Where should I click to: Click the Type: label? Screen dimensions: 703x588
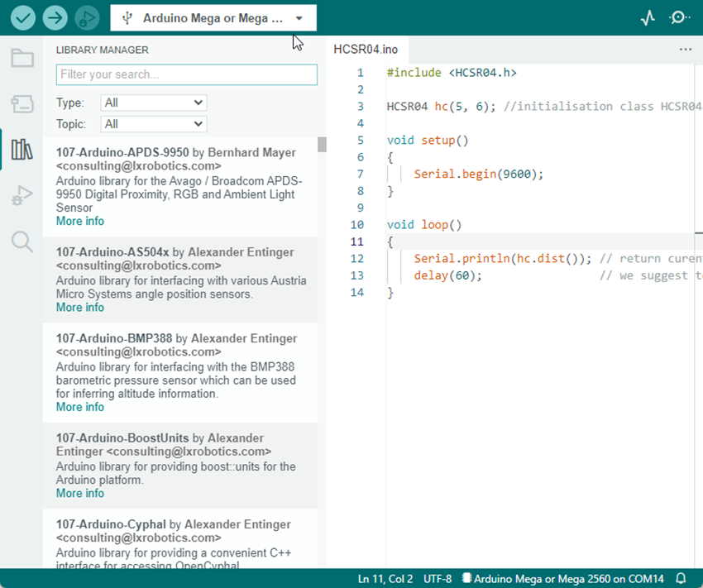[70, 103]
